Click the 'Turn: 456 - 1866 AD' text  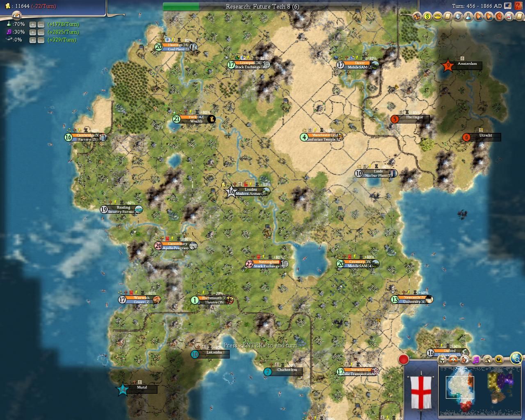(x=477, y=6)
